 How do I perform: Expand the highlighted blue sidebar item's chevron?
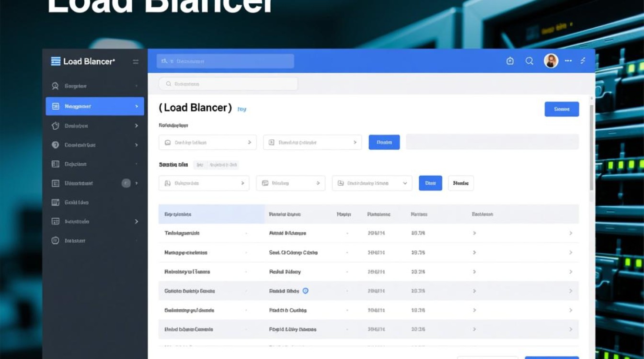[137, 106]
